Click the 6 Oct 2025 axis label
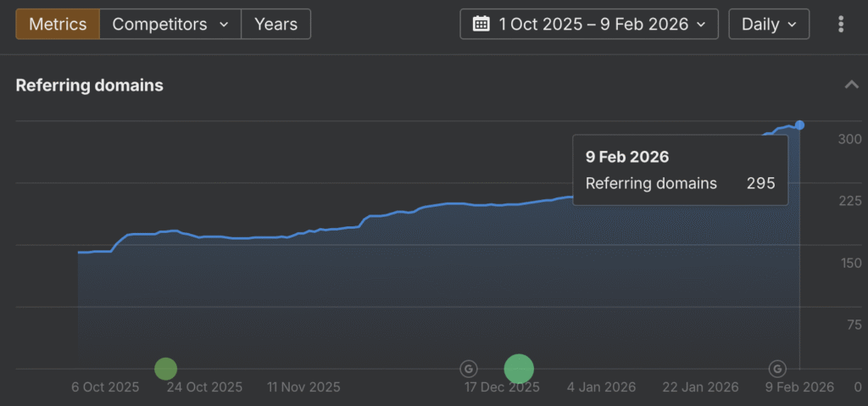This screenshot has width=868, height=406. click(105, 387)
